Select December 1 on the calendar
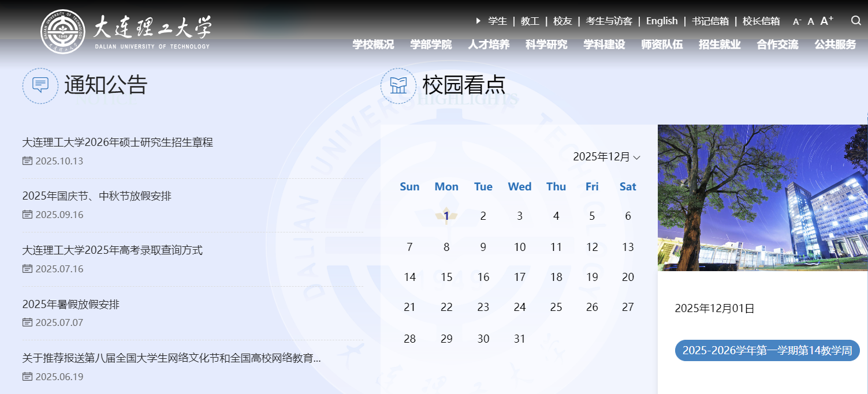The width and height of the screenshot is (868, 394). click(446, 216)
